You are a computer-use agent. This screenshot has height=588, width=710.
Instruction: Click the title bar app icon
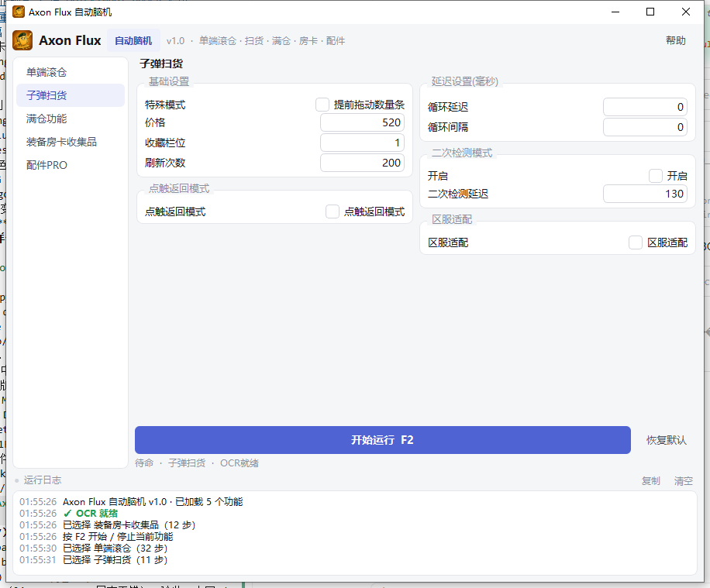coord(19,12)
